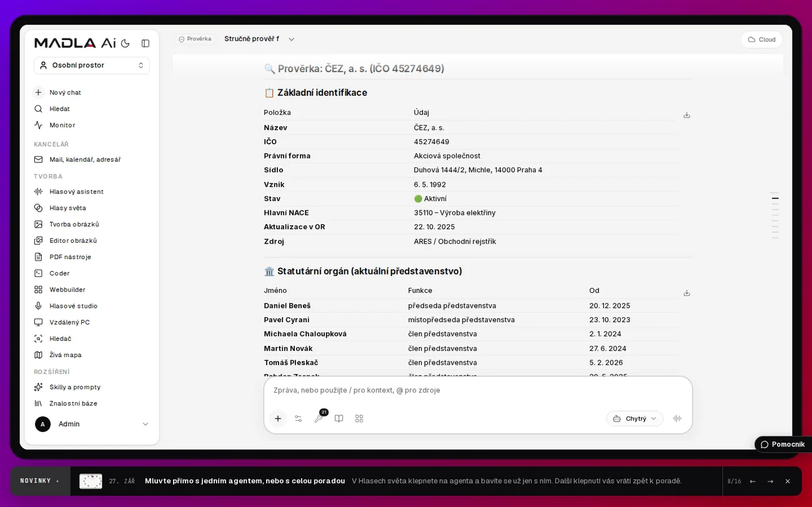Click the Hledač scan icon
Viewport: 812px width, 507px height.
point(38,338)
